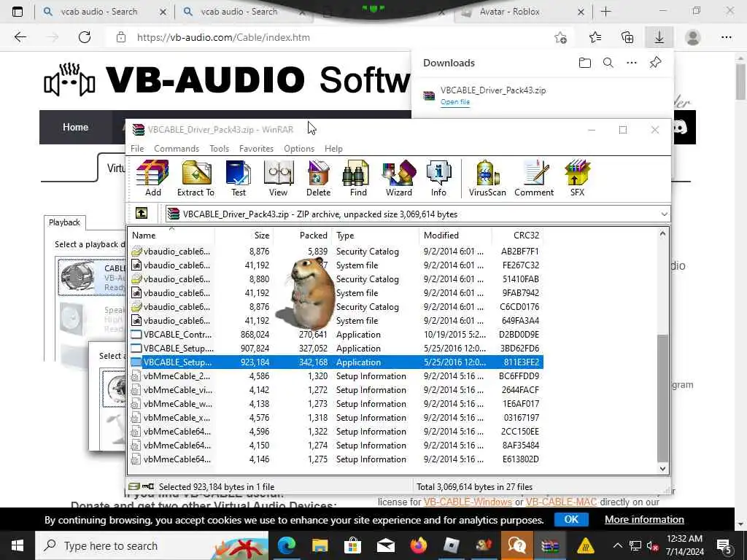This screenshot has width=747, height=560.
Task: Click the scroll up arrow in file list
Action: coord(662,233)
